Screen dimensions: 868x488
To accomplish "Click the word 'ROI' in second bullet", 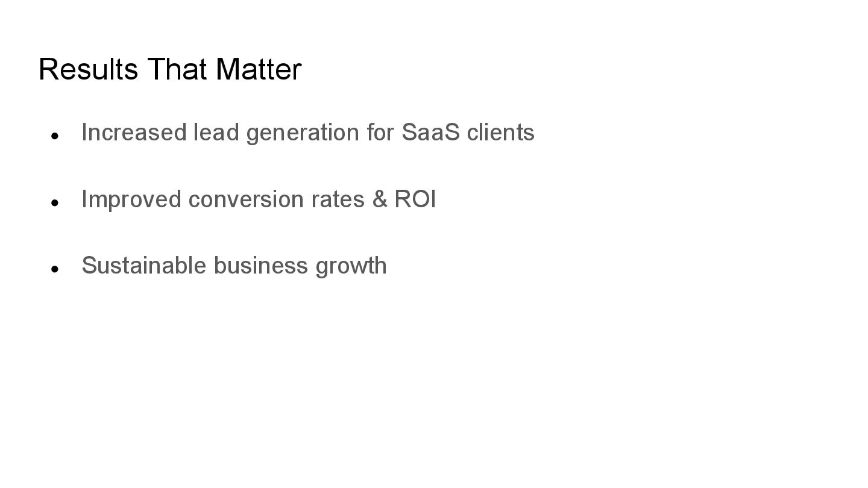I will click(415, 199).
